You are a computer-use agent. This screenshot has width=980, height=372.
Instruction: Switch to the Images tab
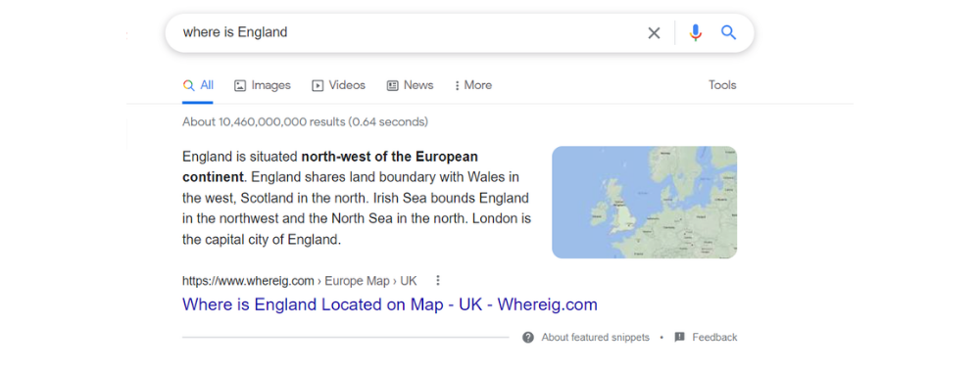coord(263,85)
